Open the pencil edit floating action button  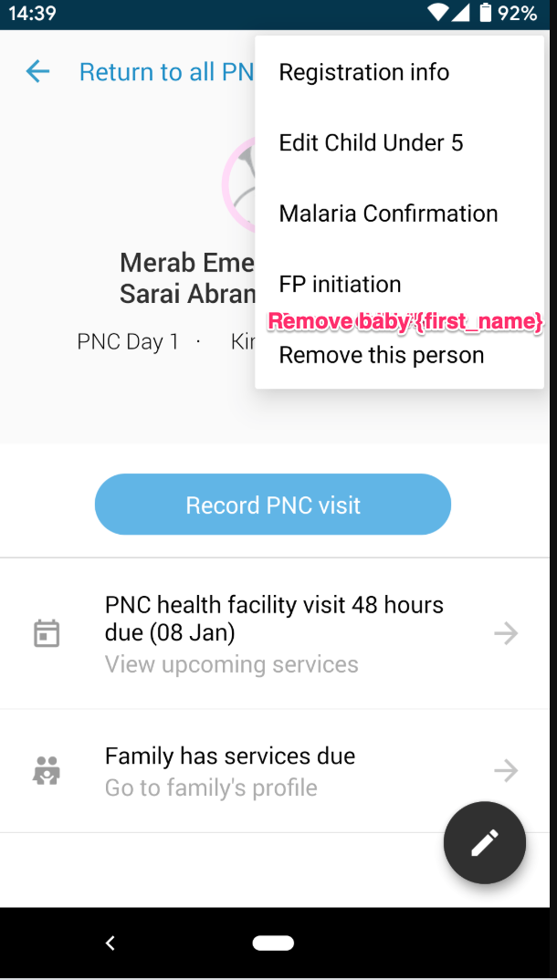coord(484,842)
